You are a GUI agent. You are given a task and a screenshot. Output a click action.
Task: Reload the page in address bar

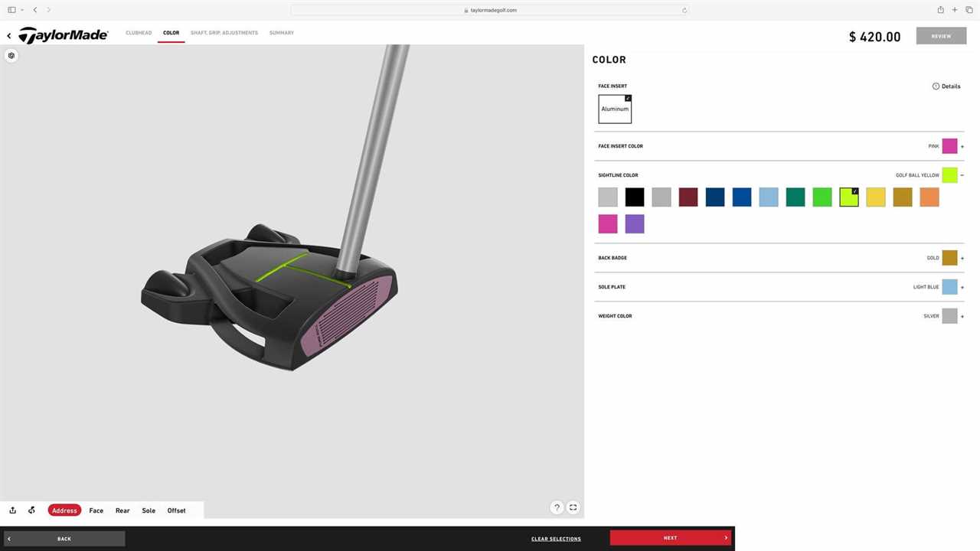684,10
